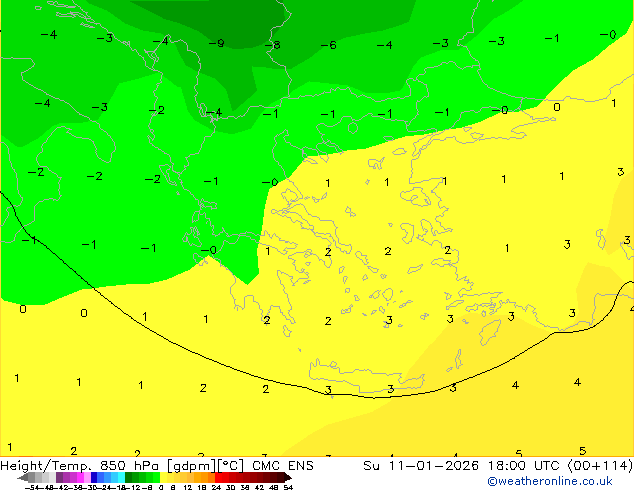Screen dimensions: 634x490
Task: Click the '54' legend scale label
Action: 288,487
